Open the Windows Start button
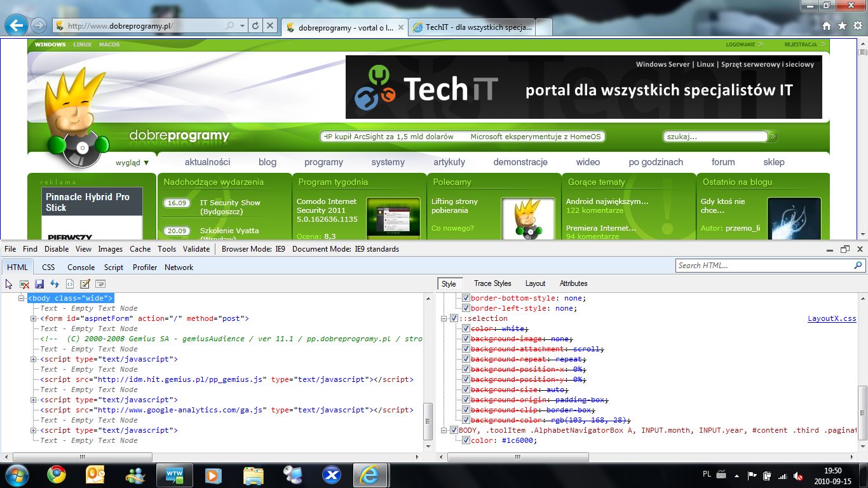 (x=16, y=475)
